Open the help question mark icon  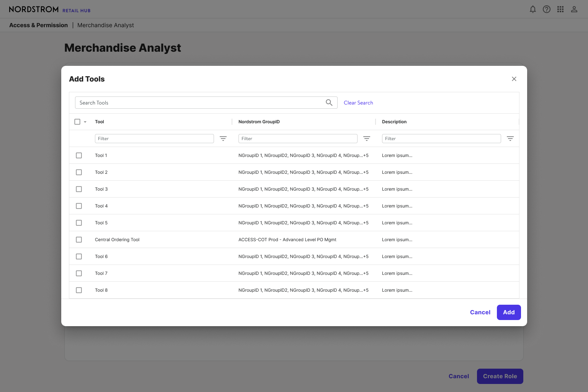(547, 9)
